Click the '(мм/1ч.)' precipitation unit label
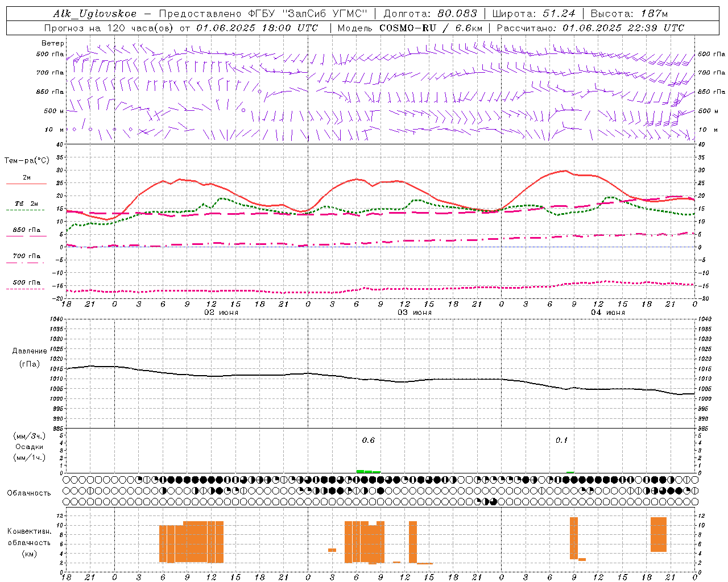Screen dimensions: 728x582 pos(30,458)
